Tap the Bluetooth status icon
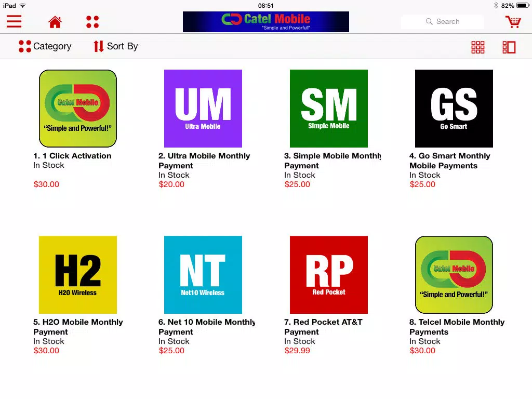The height and width of the screenshot is (399, 532). [x=496, y=5]
